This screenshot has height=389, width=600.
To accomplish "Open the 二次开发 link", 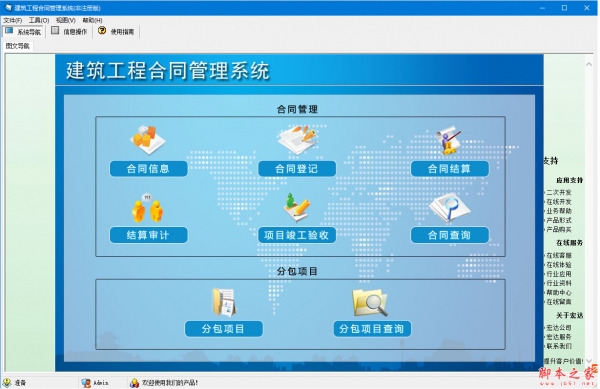I will point(558,192).
